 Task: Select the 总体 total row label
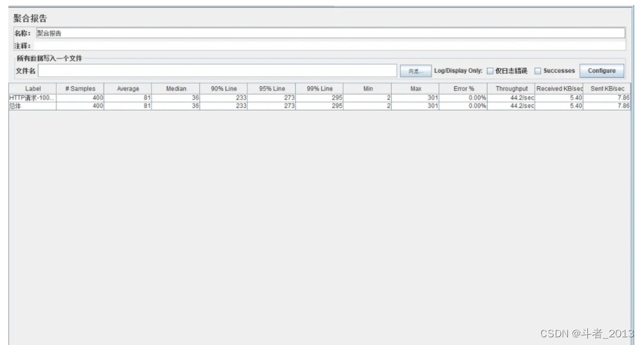[15, 106]
